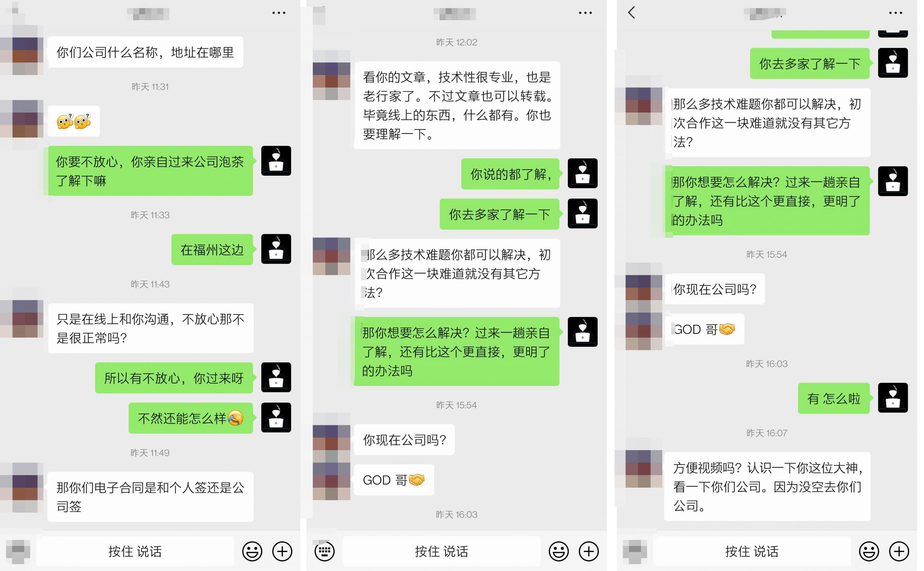The height and width of the screenshot is (571, 924).
Task: Select message 你们公司什么名称，地址在哪里
Action: coord(145,52)
